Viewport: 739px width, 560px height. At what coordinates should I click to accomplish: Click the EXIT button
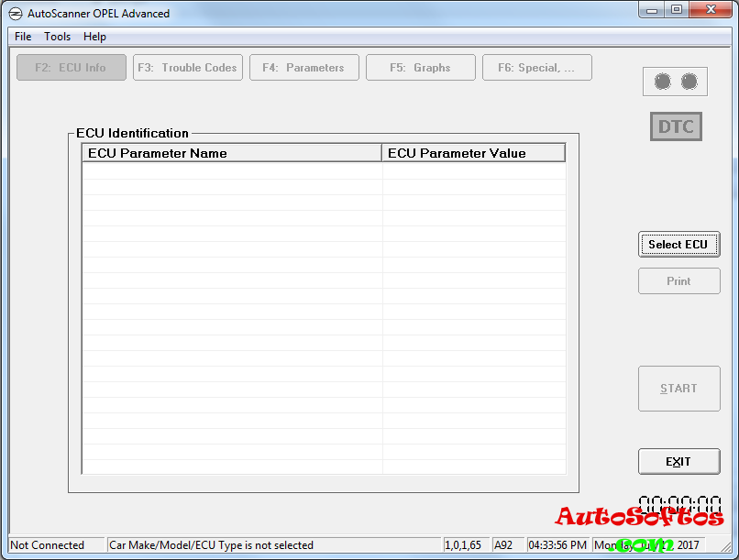pos(678,462)
